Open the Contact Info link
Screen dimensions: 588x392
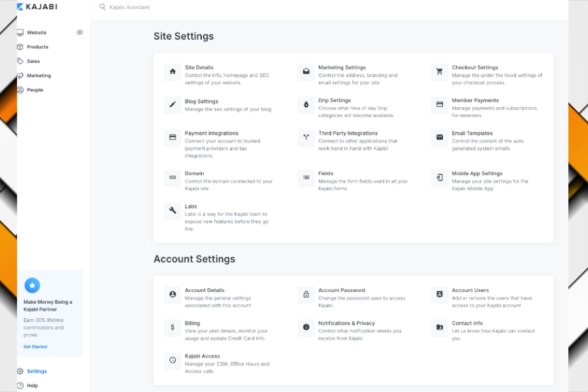coord(467,323)
